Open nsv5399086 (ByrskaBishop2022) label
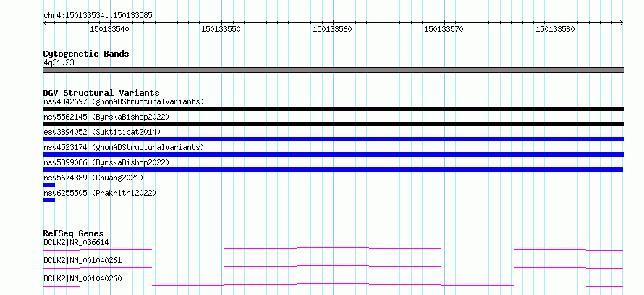Image resolution: width=644 pixels, height=295 pixels. tap(106, 162)
